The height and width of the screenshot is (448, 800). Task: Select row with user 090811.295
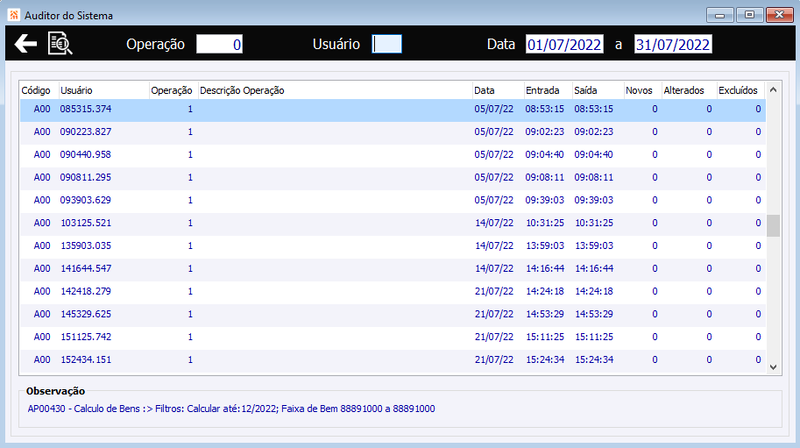[393, 178]
